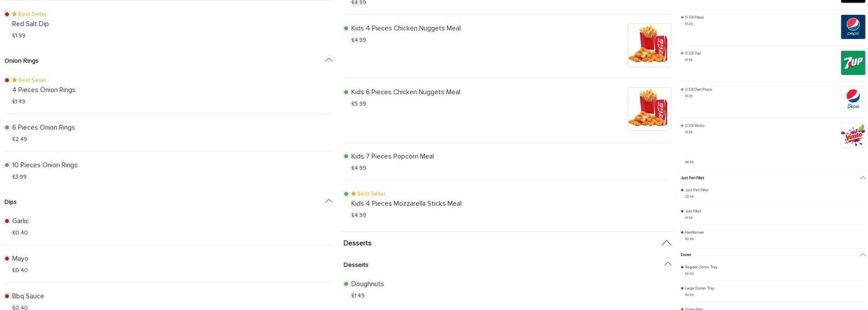Select the Regular Doner Tray item

click(701, 267)
